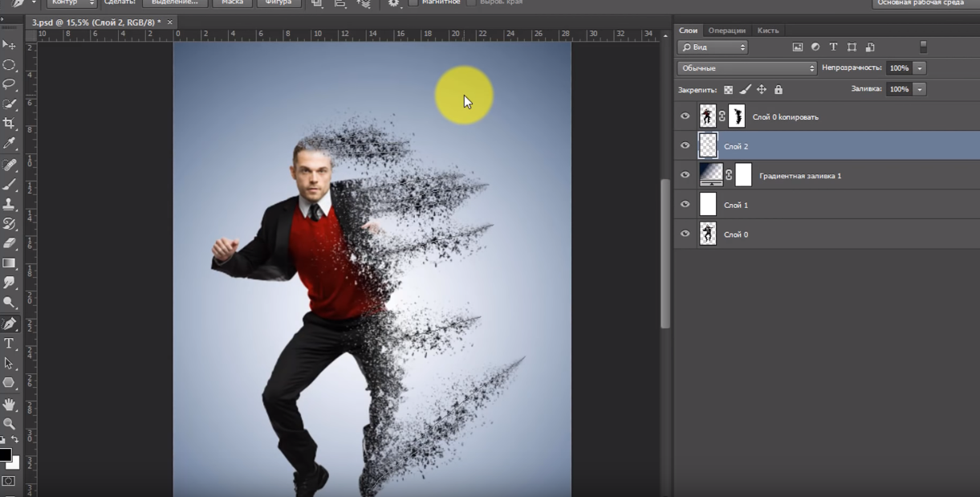The image size is (980, 497).
Task: Select the Crop tool
Action: [9, 124]
